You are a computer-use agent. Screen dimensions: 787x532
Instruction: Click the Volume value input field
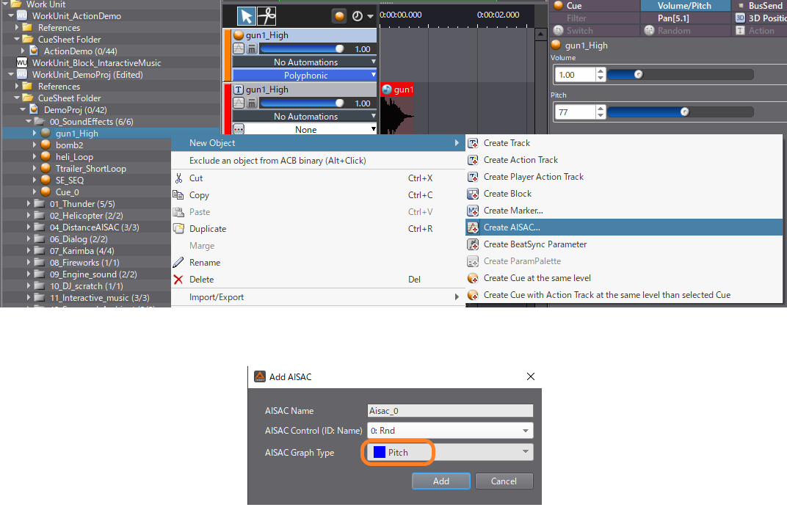pyautogui.click(x=575, y=75)
